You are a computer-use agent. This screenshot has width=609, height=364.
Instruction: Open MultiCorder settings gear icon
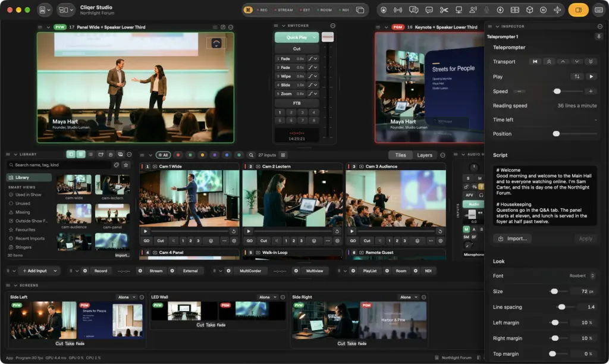229,271
